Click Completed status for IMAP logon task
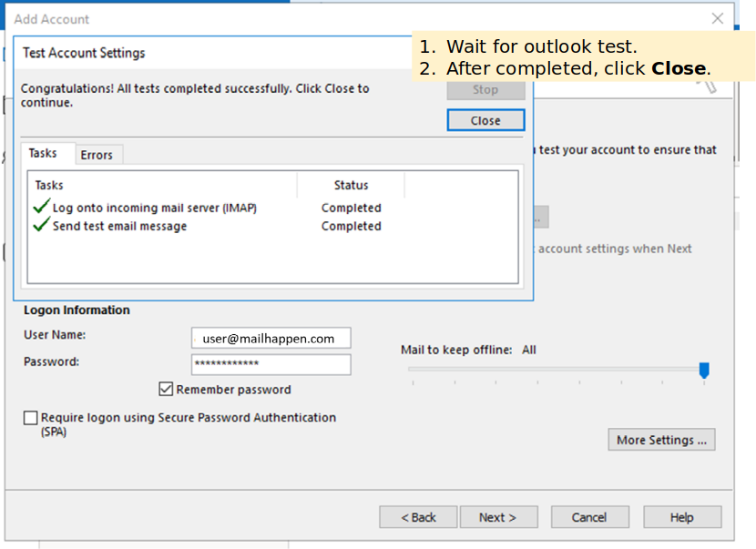 (351, 208)
